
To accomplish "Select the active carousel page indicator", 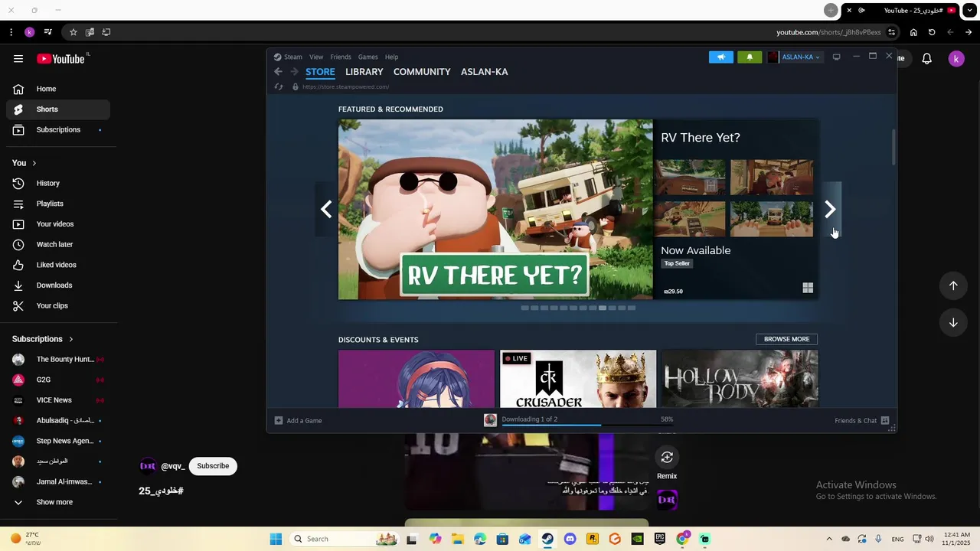I will coord(603,308).
